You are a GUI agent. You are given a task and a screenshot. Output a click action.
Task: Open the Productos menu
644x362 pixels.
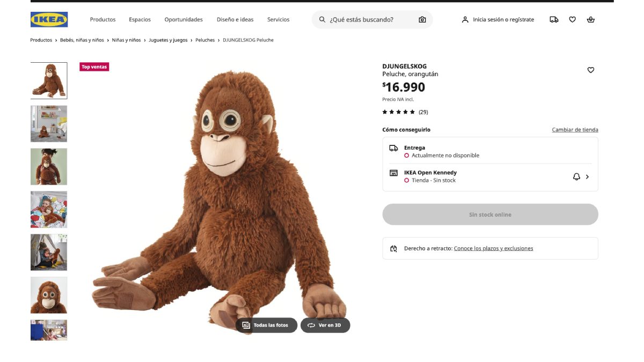click(x=103, y=20)
